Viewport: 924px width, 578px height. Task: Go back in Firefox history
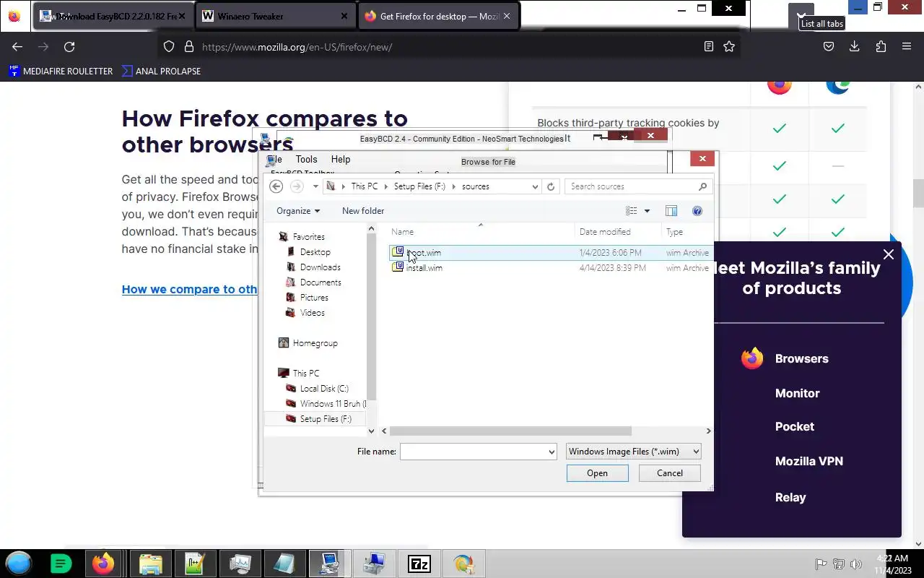click(17, 47)
